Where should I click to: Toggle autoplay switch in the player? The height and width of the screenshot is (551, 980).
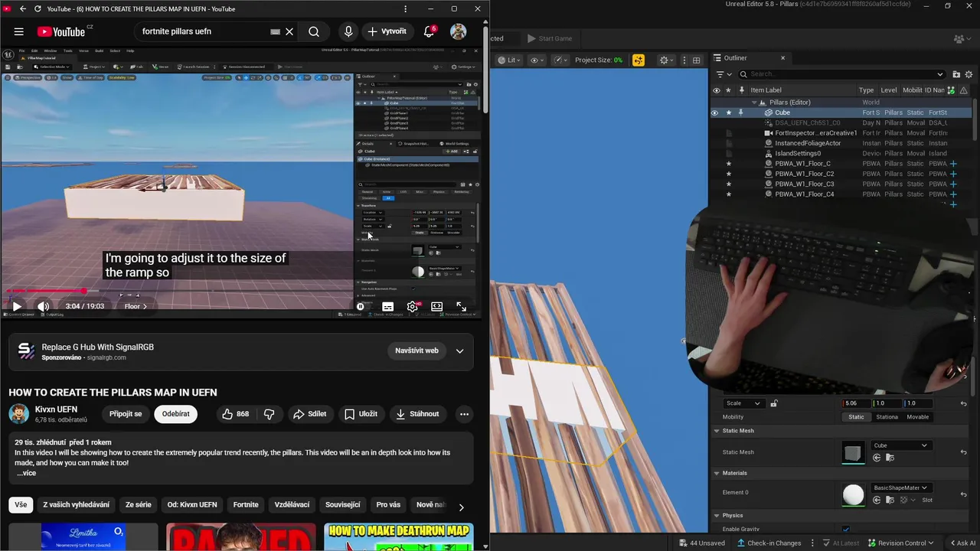[x=361, y=306]
